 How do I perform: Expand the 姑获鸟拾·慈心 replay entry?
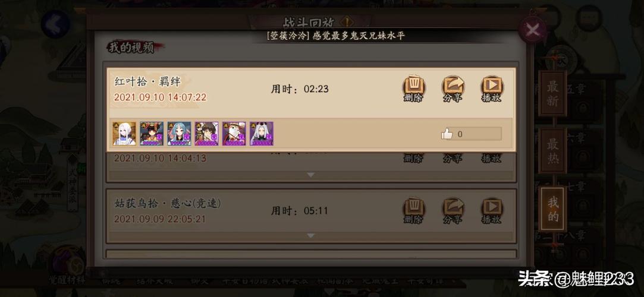pyautogui.click(x=311, y=236)
